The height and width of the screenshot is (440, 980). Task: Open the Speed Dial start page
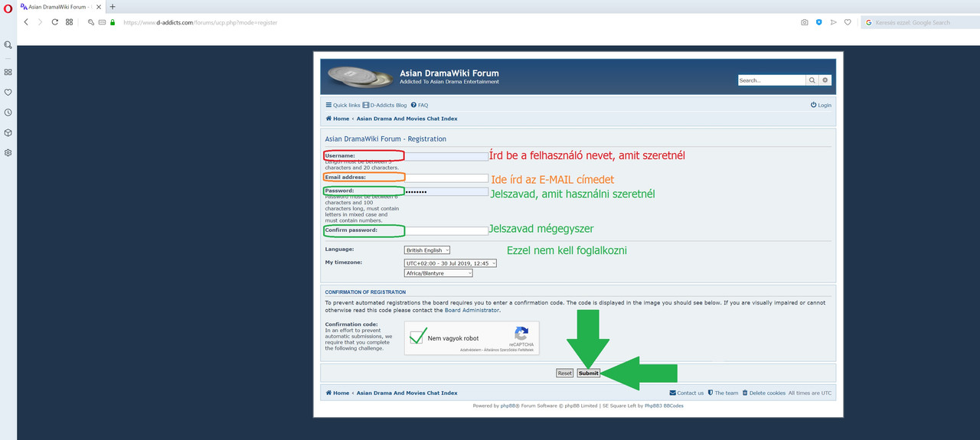coord(69,22)
